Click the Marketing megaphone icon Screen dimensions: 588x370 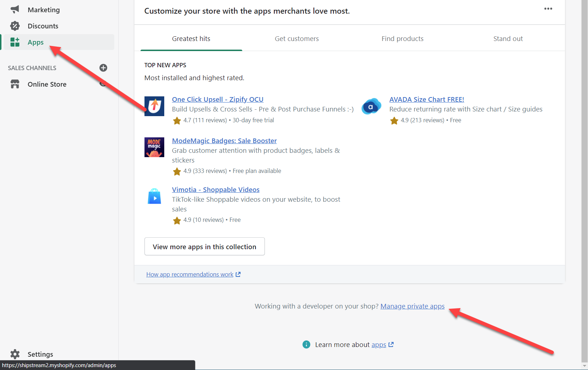pos(15,10)
